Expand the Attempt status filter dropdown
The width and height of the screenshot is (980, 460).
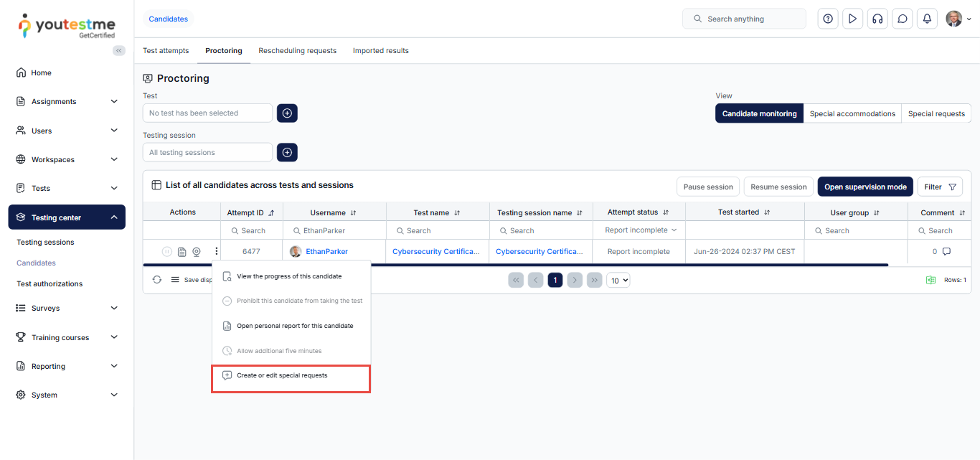pos(674,230)
